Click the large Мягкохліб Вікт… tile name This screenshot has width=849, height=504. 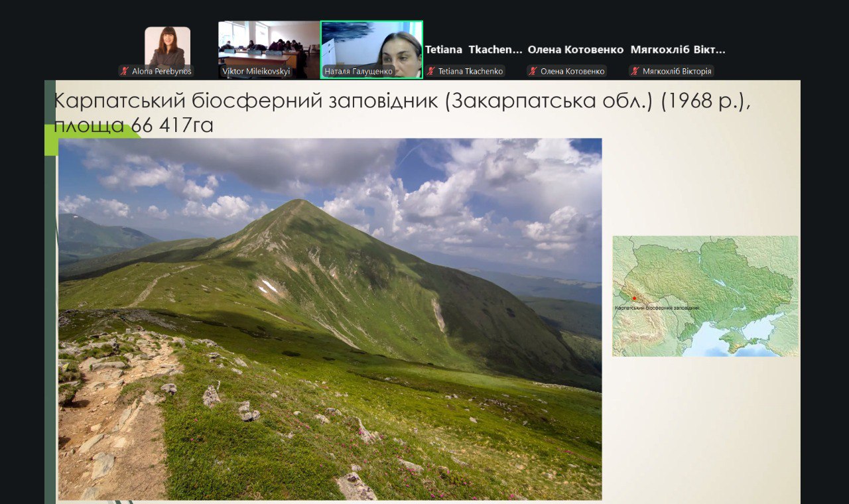pyautogui.click(x=678, y=50)
